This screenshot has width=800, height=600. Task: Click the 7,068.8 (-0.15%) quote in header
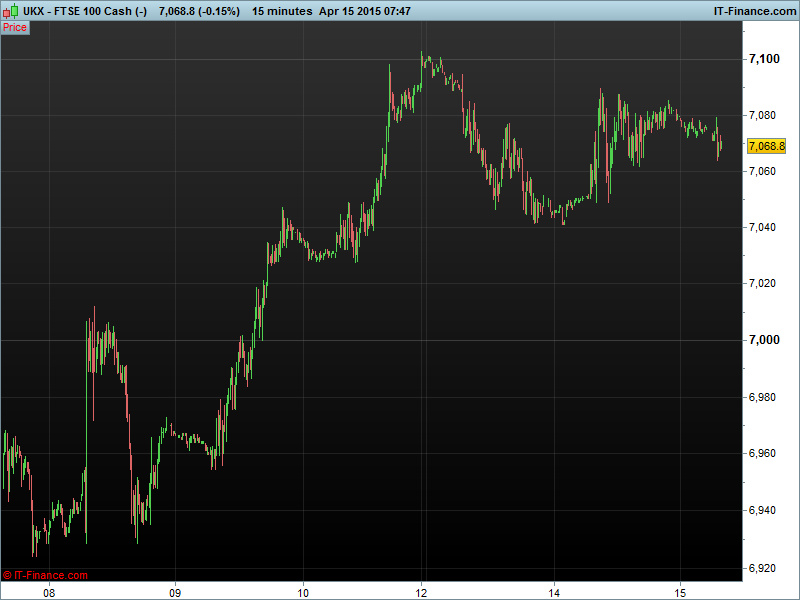[x=199, y=10]
